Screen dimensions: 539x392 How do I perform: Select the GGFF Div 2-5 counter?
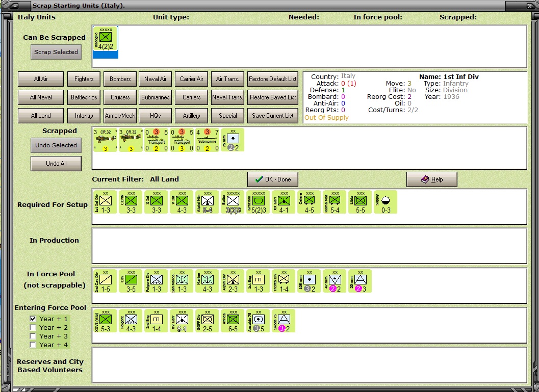click(x=208, y=321)
